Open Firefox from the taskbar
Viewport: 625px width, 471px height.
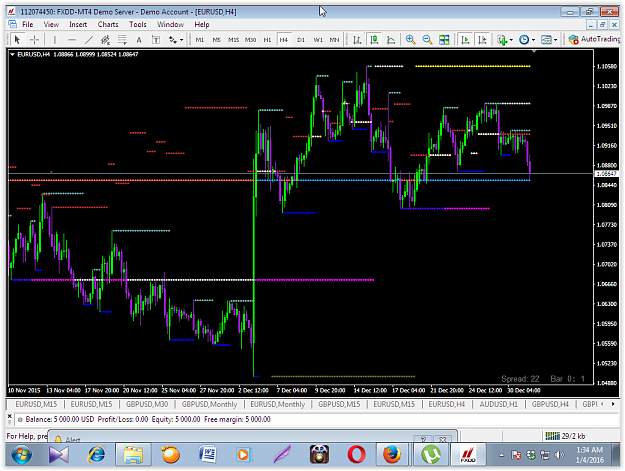(391, 455)
